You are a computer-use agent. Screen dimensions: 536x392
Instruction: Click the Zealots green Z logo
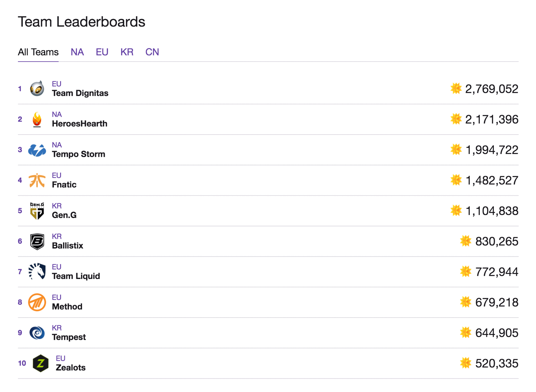click(41, 363)
